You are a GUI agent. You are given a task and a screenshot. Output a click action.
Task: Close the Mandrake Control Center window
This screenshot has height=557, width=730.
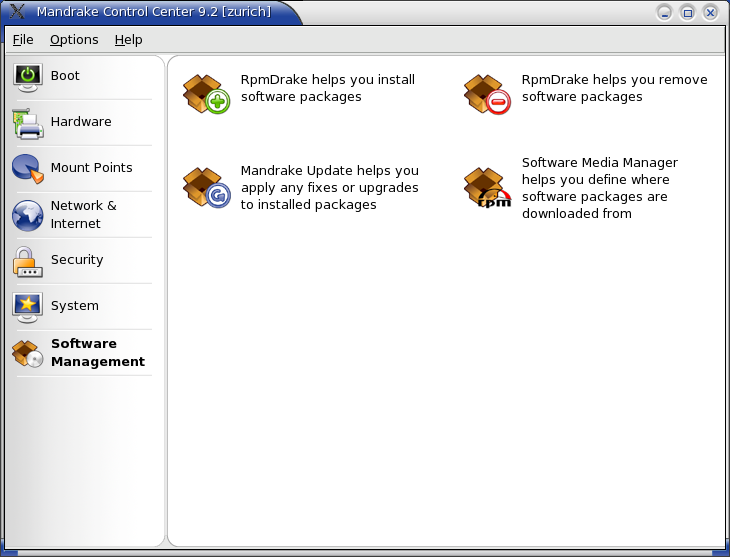710,13
